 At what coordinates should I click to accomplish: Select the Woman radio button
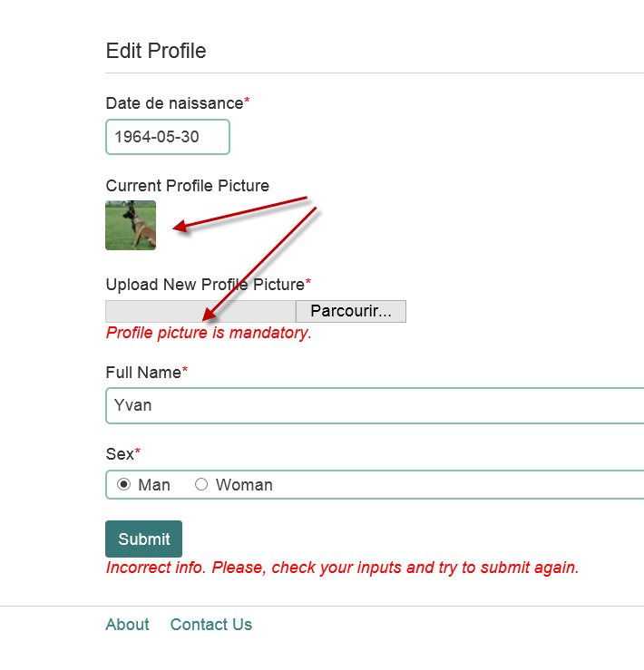coord(201,484)
